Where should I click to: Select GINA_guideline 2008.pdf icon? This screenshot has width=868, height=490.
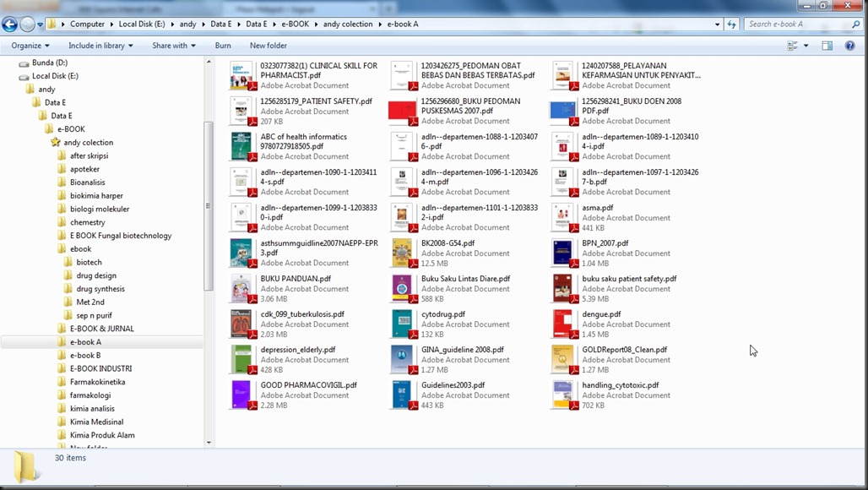coord(403,359)
